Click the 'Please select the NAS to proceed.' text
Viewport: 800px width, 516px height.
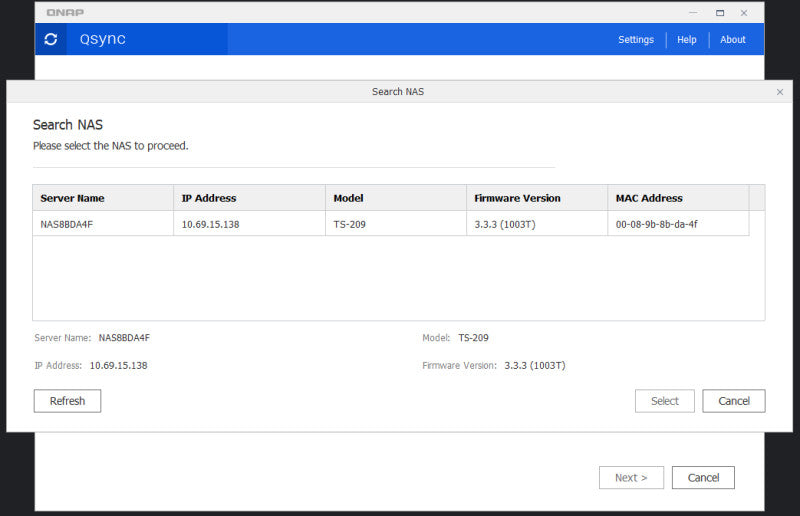coord(111,145)
